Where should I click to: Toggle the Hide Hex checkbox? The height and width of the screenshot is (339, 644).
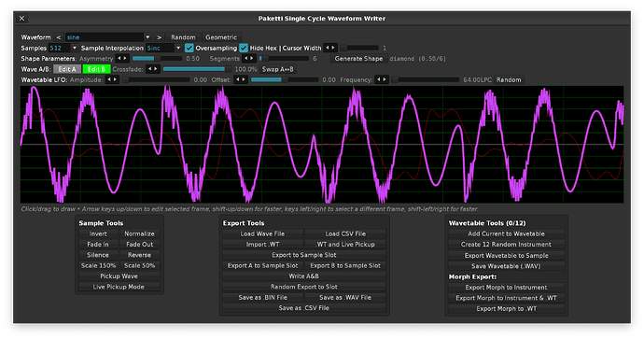click(244, 48)
